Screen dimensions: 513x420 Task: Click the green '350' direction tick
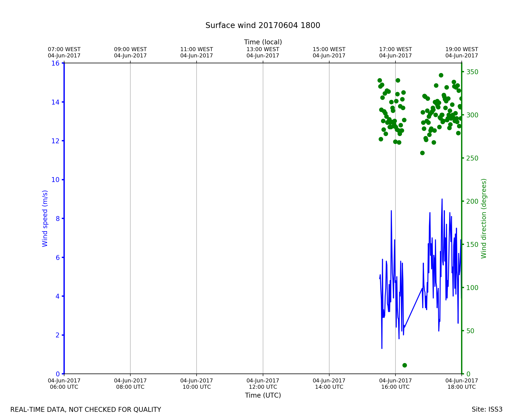coord(472,72)
